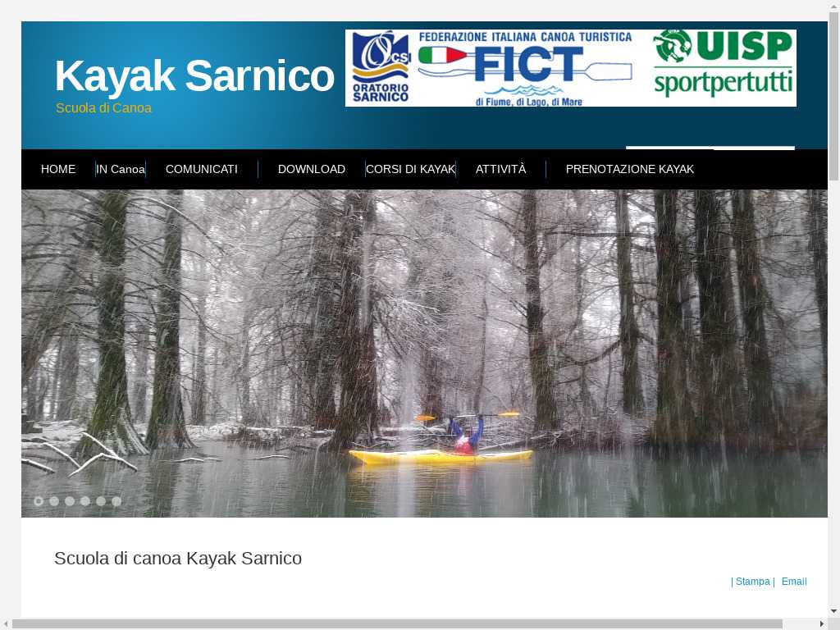Click the Stampa print link
This screenshot has width=840, height=630.
pyautogui.click(x=752, y=582)
